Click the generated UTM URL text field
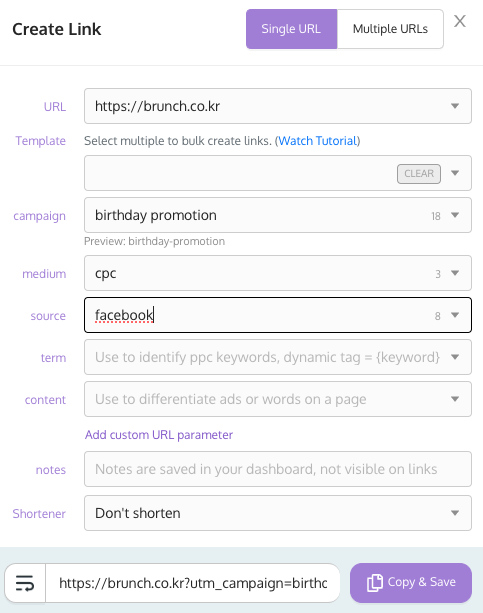483x613 pixels. 193,583
